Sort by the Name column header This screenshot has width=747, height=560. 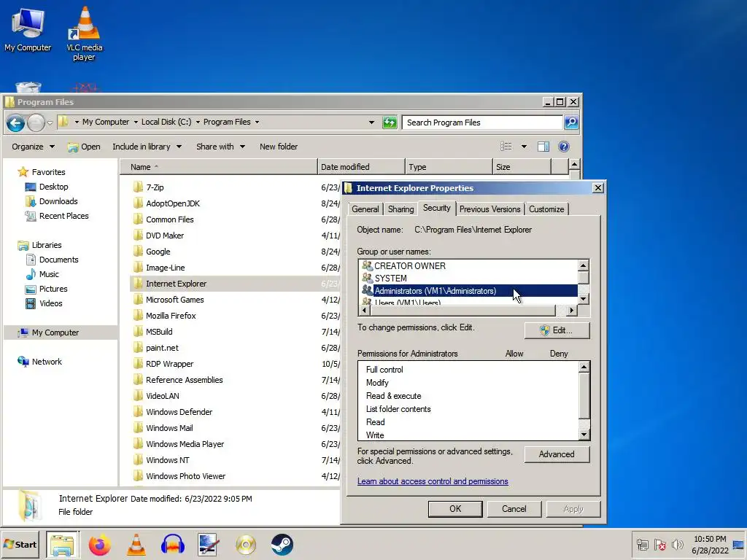(218, 167)
